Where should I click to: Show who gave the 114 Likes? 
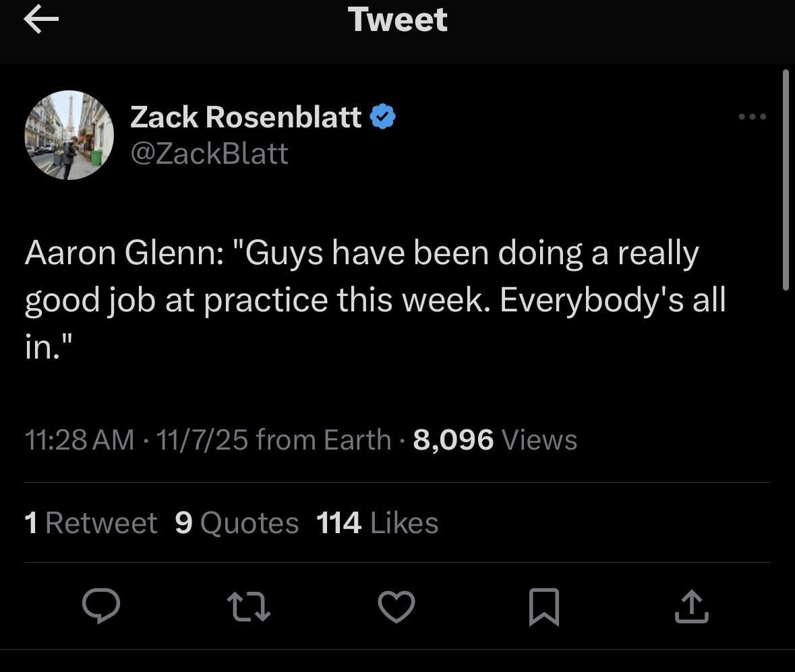pyautogui.click(x=378, y=523)
